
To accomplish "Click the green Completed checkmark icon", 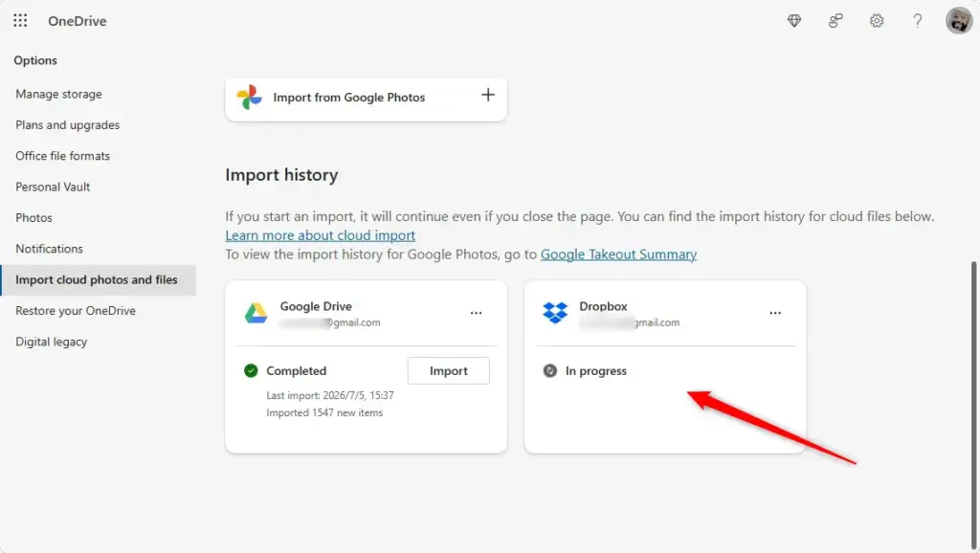I will click(251, 370).
